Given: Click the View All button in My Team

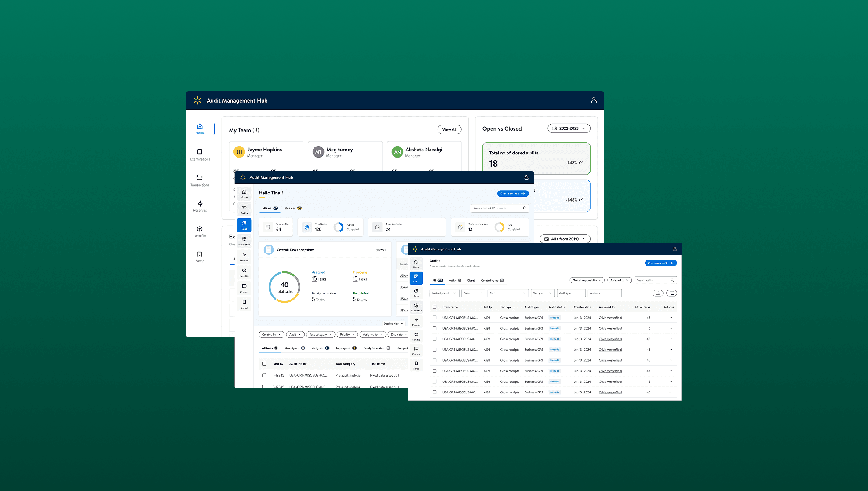Looking at the screenshot, I should [449, 130].
